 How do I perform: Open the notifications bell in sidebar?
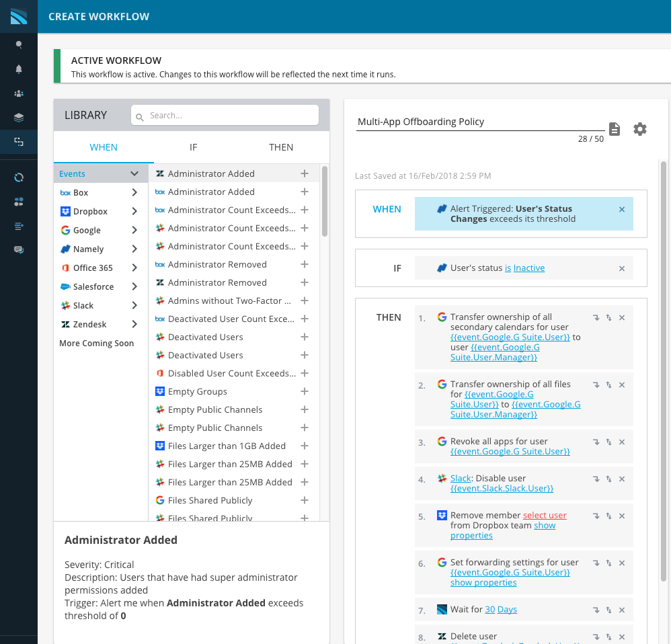click(19, 69)
